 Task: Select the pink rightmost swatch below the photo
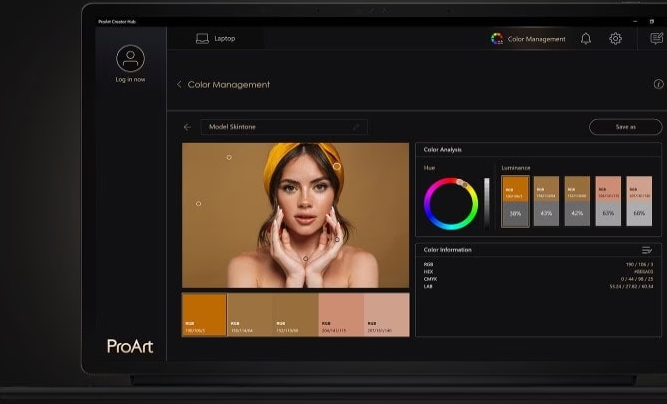(387, 314)
